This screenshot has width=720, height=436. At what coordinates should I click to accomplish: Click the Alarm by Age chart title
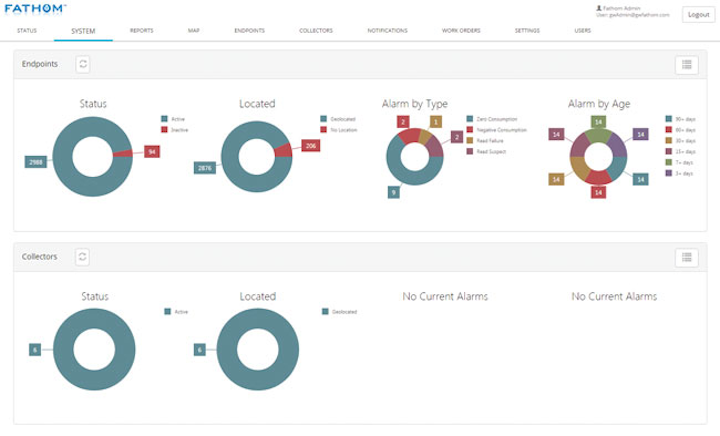click(x=599, y=104)
